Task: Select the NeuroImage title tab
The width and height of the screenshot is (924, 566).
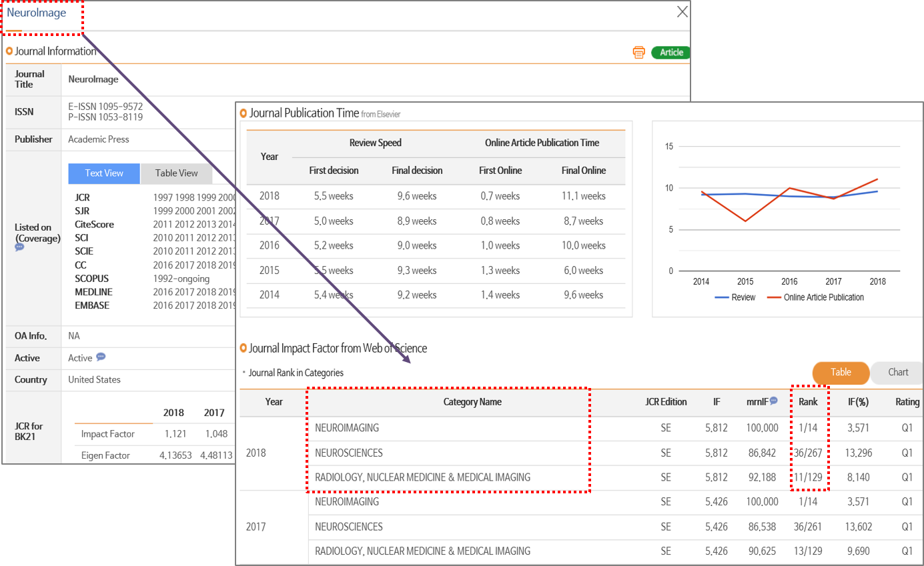Action: pyautogui.click(x=37, y=13)
